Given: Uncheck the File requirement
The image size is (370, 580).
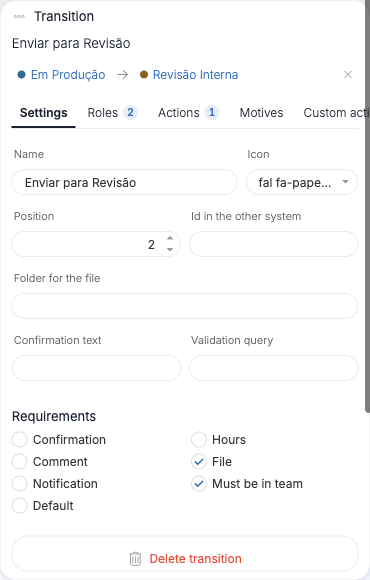Looking at the screenshot, I should tap(199, 462).
